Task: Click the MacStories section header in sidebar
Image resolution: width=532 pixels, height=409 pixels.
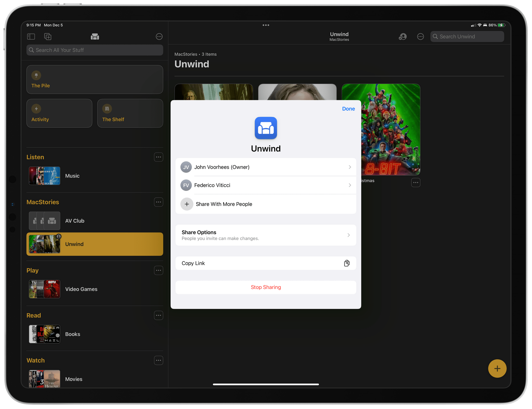Action: coord(43,202)
